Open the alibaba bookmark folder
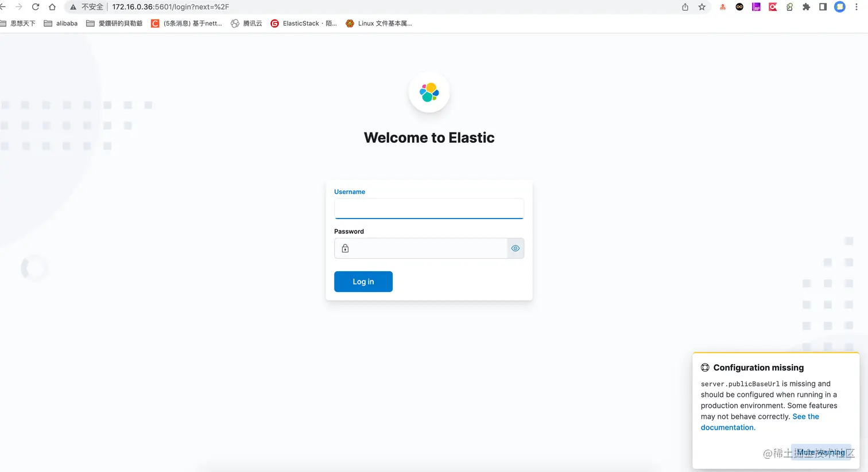 [61, 24]
